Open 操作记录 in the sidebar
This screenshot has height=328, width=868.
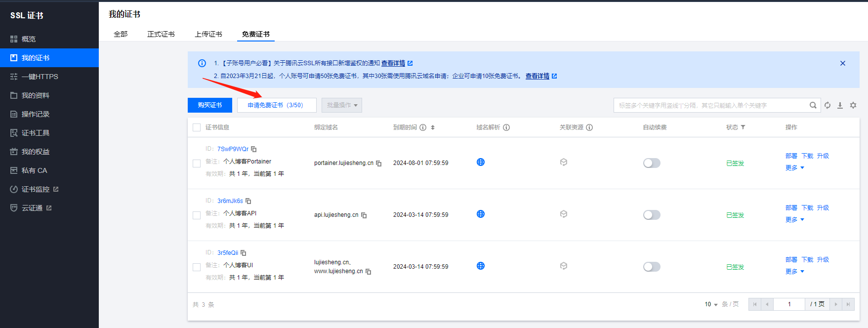tap(49, 114)
